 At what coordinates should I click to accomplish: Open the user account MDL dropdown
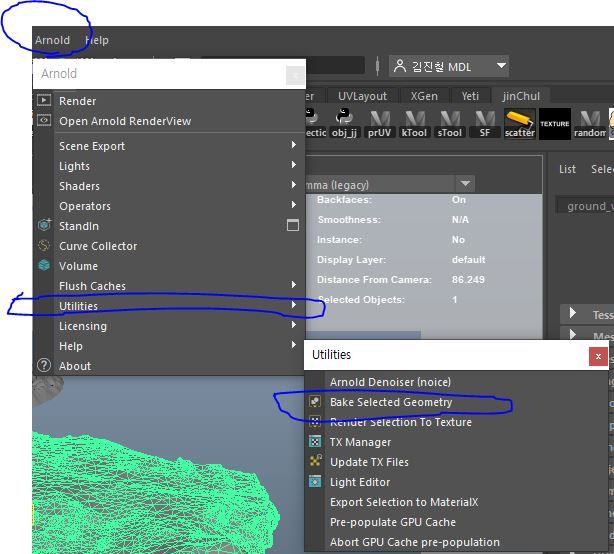click(449, 66)
